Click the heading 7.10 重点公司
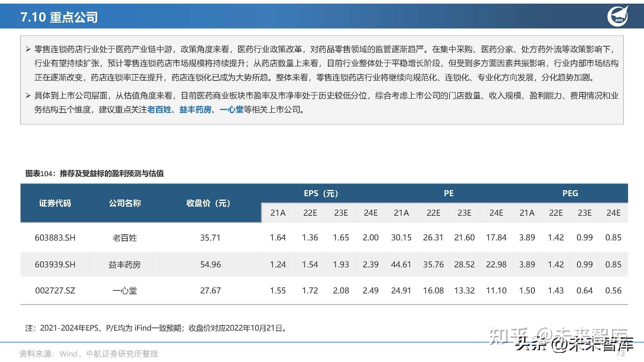The image size is (644, 362). click(x=59, y=17)
